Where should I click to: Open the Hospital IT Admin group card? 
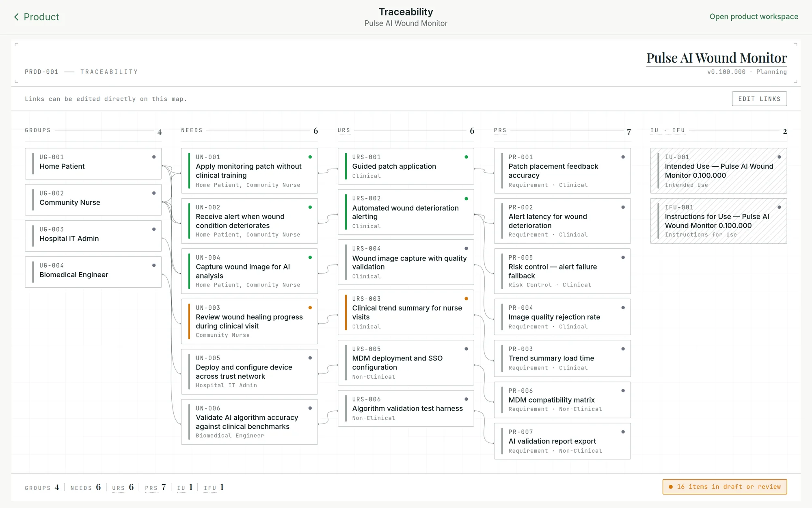click(93, 236)
